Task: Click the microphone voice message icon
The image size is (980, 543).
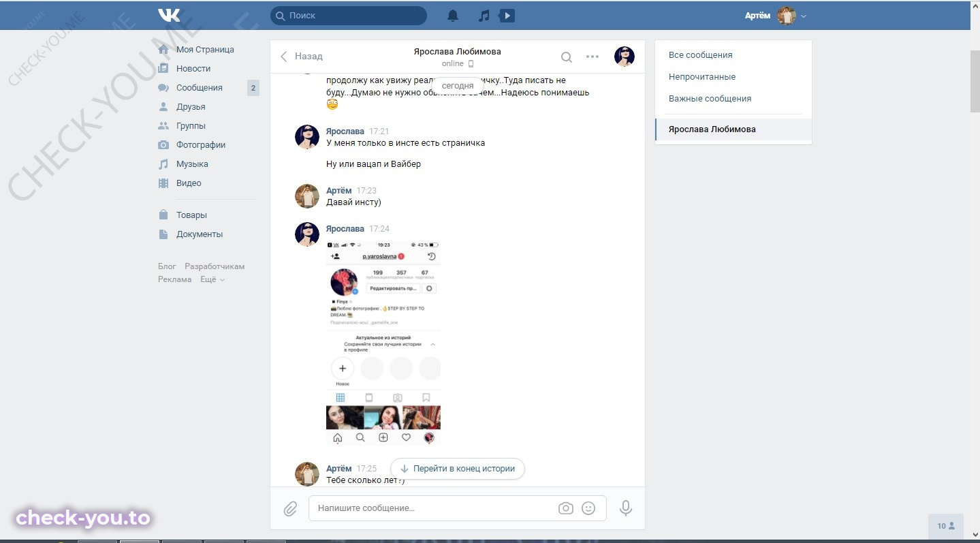Action: [x=625, y=508]
